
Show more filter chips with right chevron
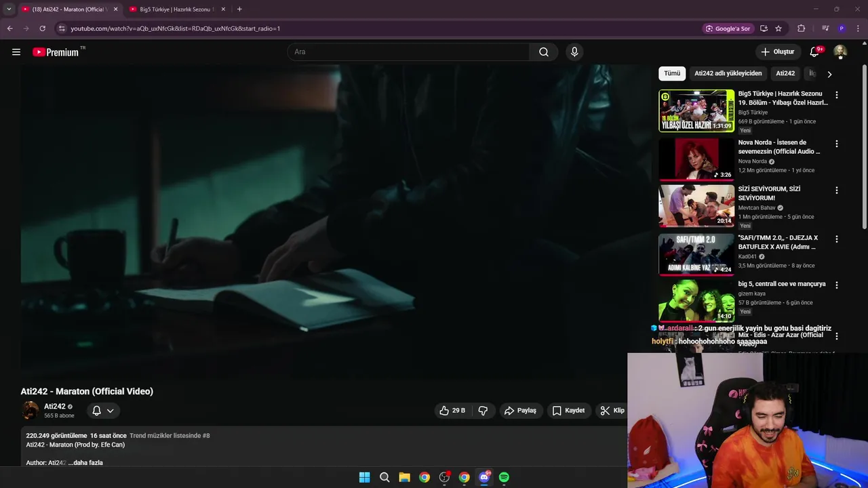tap(829, 74)
